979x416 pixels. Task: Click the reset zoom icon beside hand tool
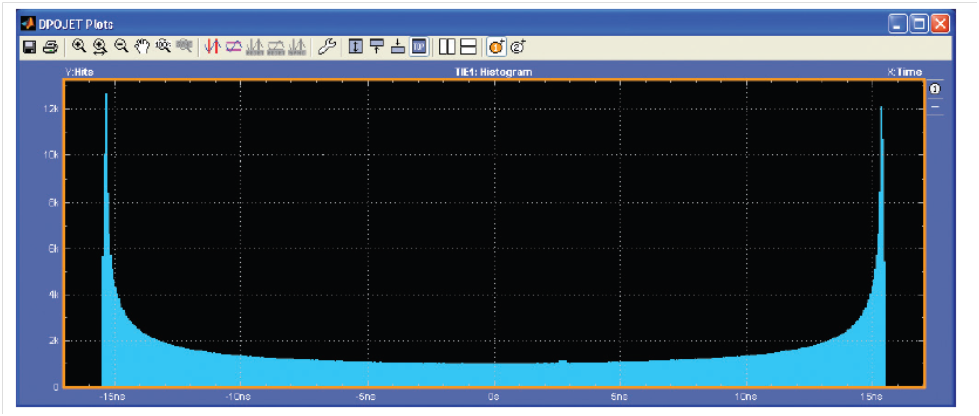coord(161,47)
